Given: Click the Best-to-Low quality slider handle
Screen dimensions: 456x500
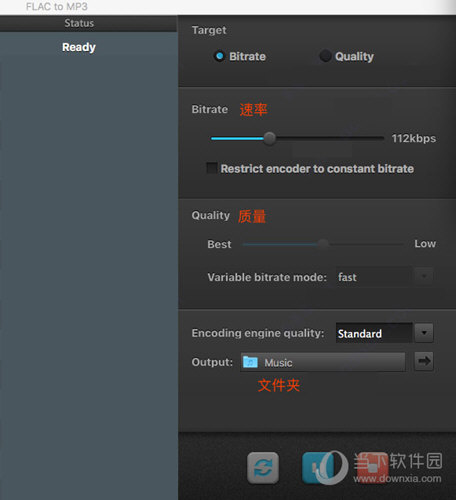Looking at the screenshot, I should coord(322,244).
